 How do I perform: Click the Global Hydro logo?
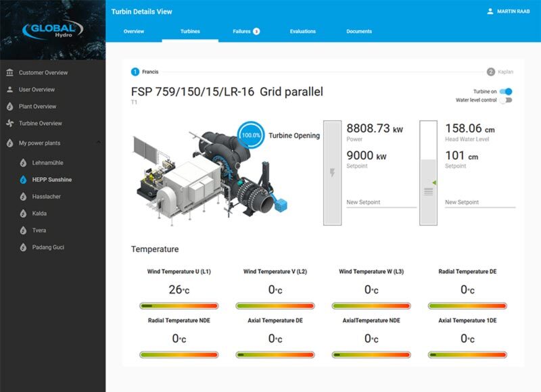(53, 30)
